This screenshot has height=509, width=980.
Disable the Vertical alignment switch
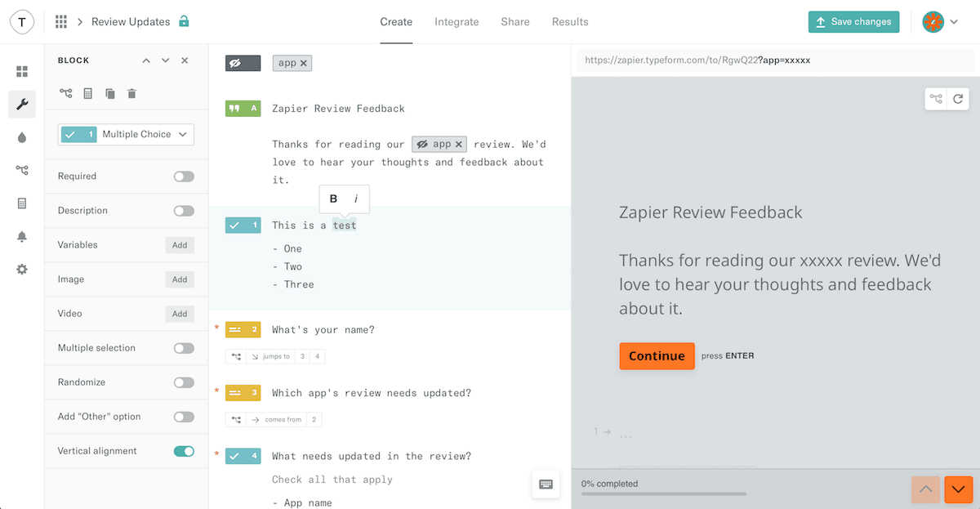pos(184,451)
